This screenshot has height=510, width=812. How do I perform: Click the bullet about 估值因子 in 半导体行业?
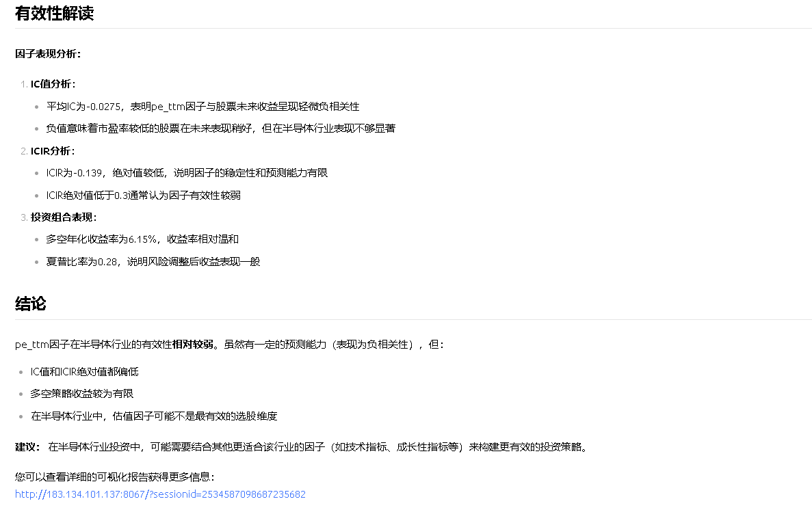[x=153, y=416]
